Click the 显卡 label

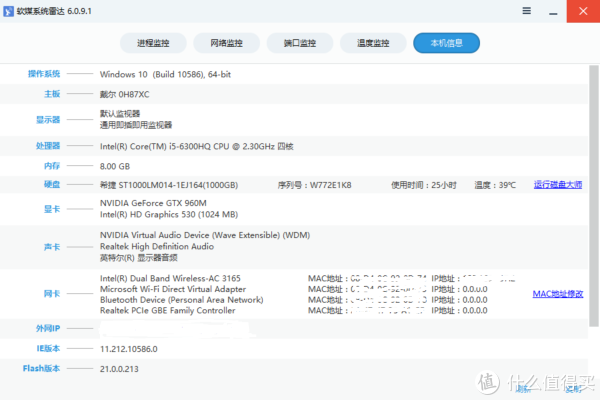[52, 209]
